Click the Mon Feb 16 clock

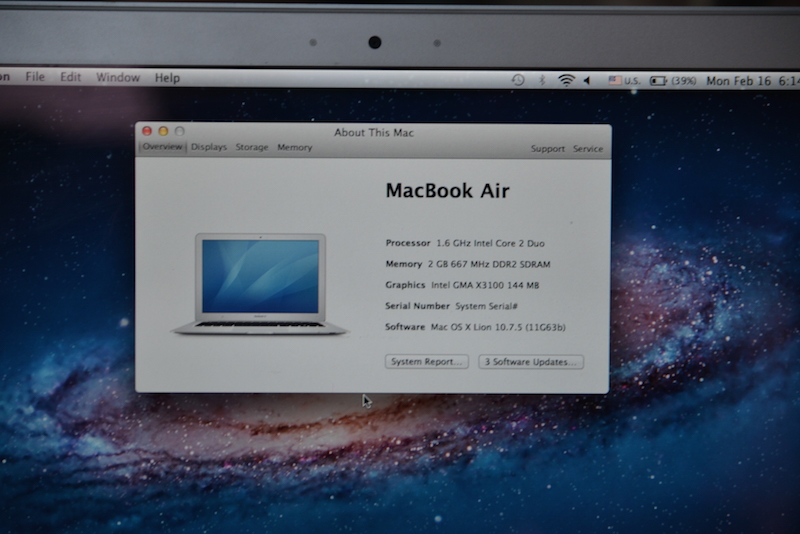[x=753, y=81]
